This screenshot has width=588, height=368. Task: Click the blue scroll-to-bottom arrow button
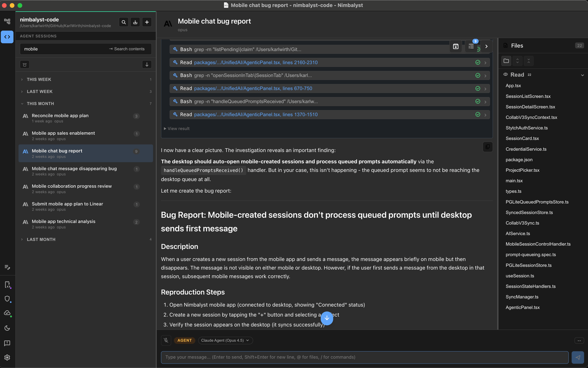pos(327,318)
